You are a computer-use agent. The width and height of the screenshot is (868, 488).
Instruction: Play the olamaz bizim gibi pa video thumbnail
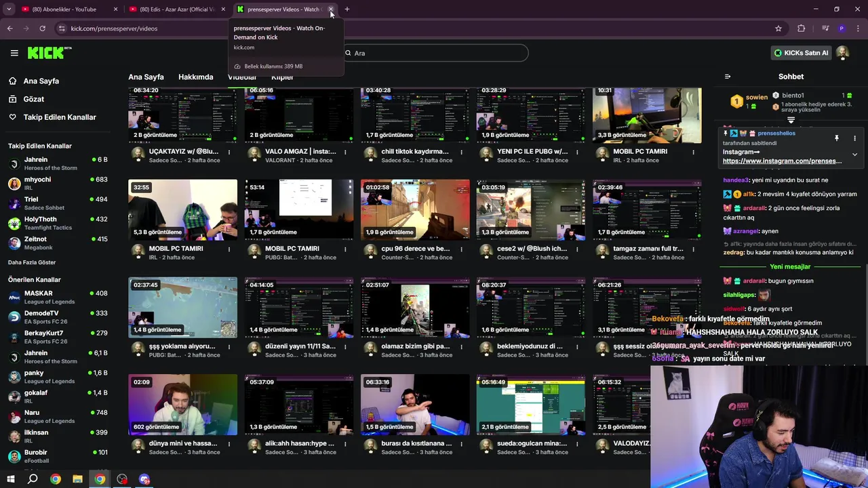pos(415,307)
